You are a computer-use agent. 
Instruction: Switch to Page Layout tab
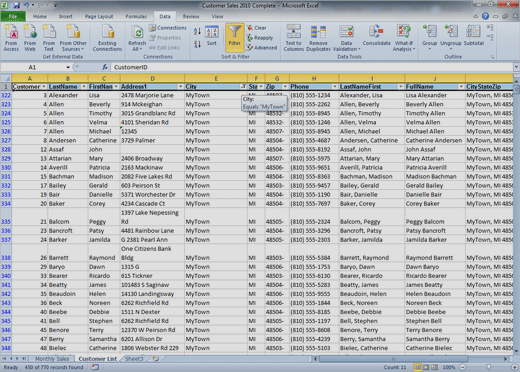pyautogui.click(x=99, y=16)
